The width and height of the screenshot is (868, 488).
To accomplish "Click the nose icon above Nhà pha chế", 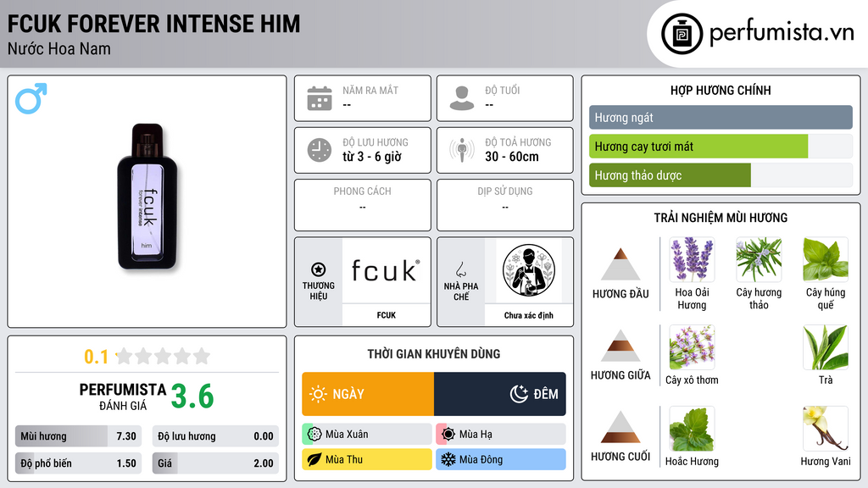I will click(x=460, y=269).
